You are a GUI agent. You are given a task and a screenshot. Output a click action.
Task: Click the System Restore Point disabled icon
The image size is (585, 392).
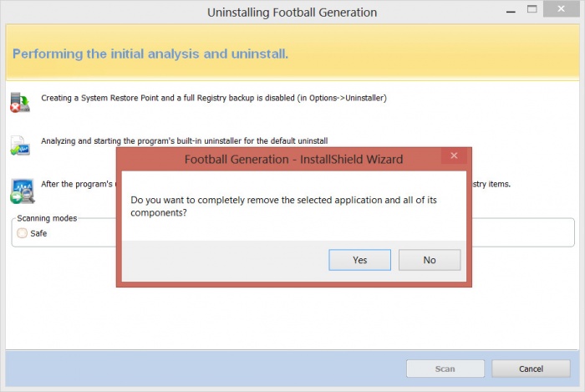(19, 102)
